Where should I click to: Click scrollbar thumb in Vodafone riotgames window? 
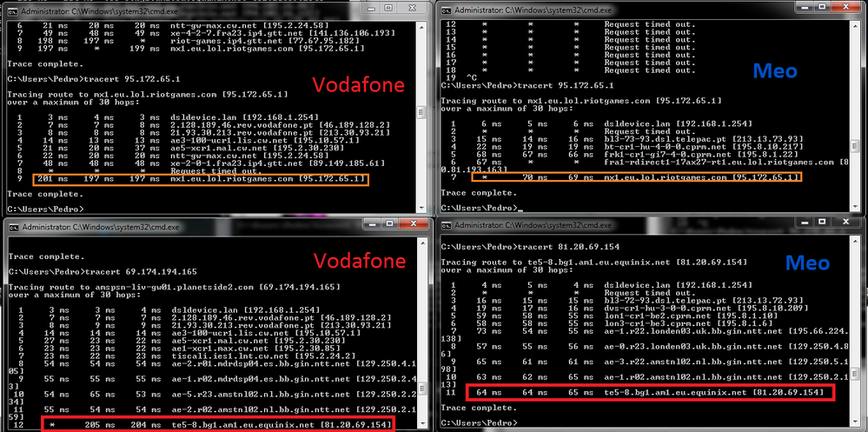(x=421, y=112)
